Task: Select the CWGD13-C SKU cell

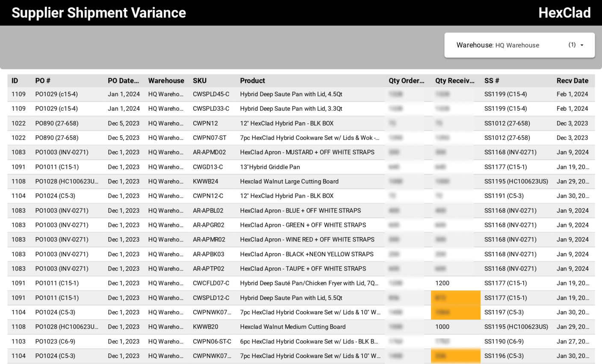Action: click(x=208, y=167)
